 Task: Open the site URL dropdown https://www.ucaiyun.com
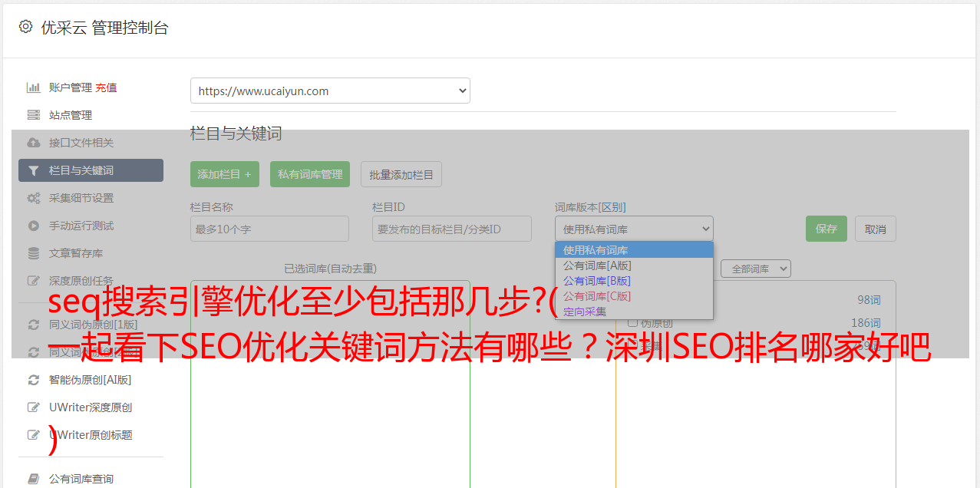pos(330,91)
